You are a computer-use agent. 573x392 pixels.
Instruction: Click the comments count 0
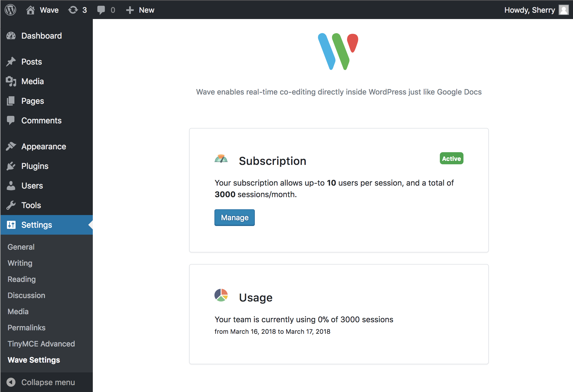click(x=113, y=10)
